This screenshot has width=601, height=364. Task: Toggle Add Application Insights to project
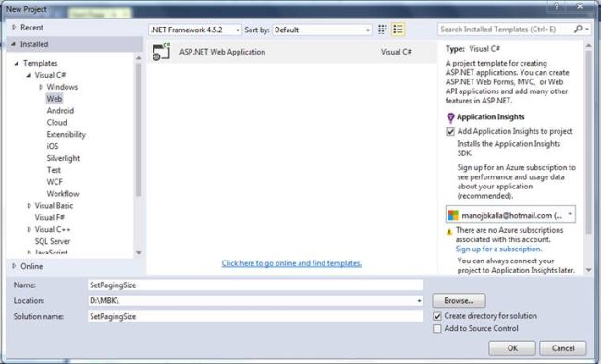(x=450, y=131)
